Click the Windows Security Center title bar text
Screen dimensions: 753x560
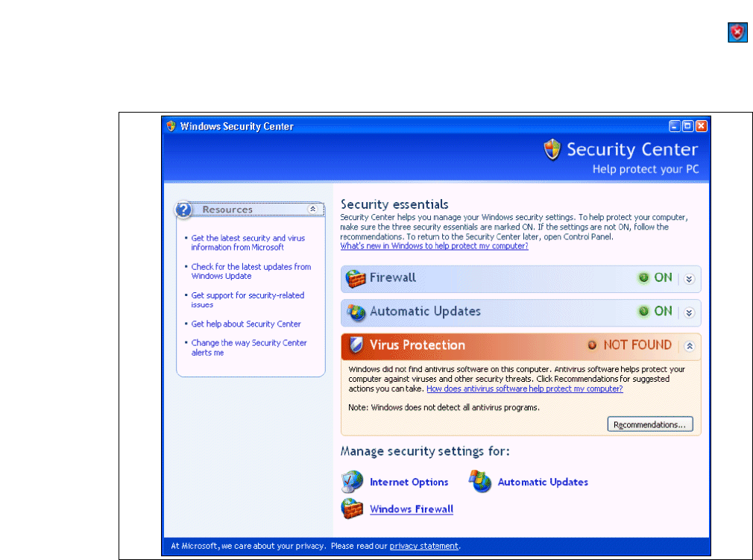(x=237, y=126)
